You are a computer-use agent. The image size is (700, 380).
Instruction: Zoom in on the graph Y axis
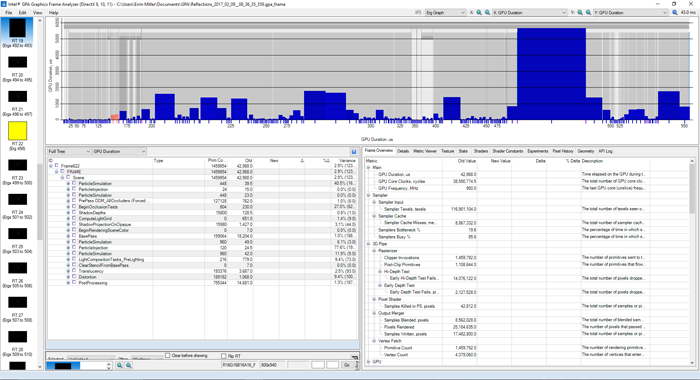coord(580,13)
